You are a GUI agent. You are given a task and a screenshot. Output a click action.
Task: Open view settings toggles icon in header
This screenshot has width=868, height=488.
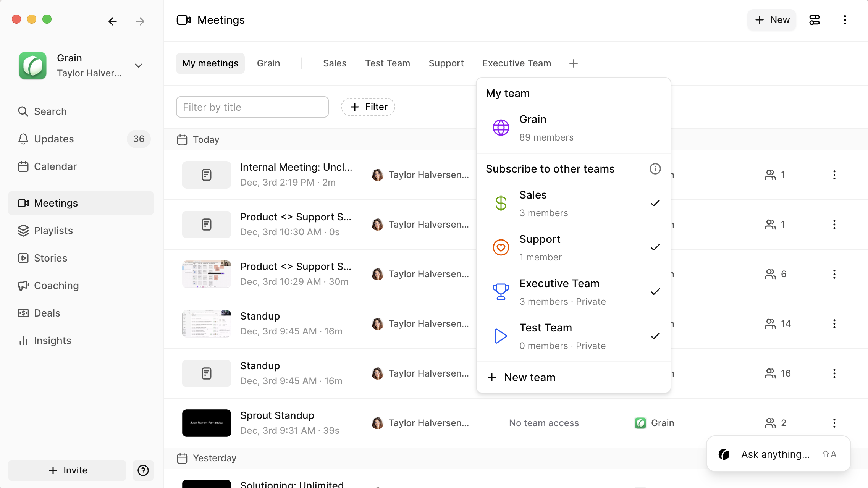coord(814,20)
